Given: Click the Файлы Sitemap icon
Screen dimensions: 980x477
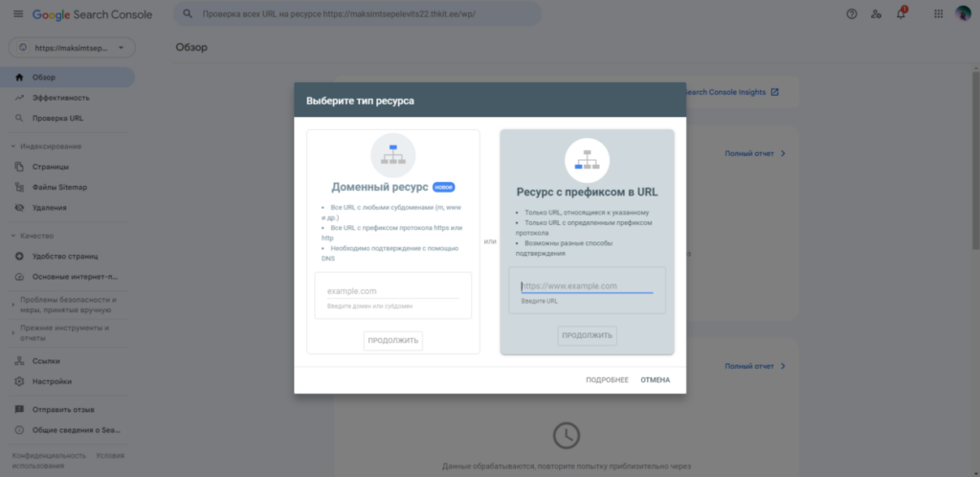Looking at the screenshot, I should click(x=19, y=187).
